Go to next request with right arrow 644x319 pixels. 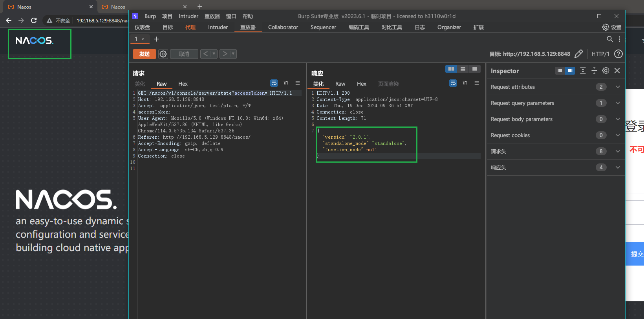(x=225, y=54)
